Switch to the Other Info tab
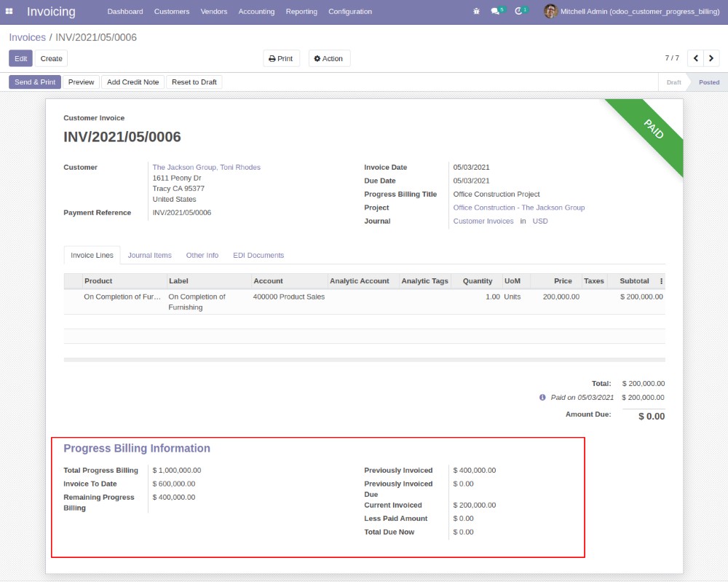Viewport: 728px width, 582px height. (202, 256)
